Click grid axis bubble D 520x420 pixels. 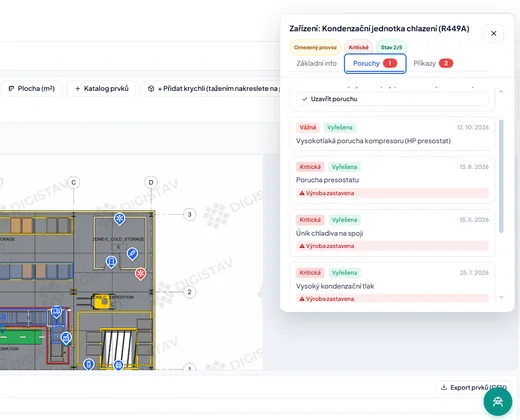pos(151,182)
